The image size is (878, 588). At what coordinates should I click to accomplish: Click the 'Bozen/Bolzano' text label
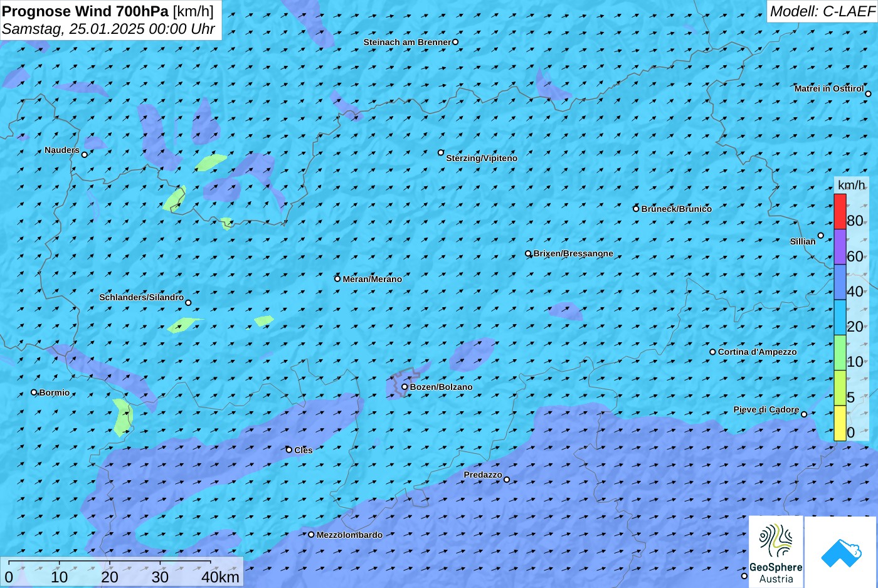[442, 387]
